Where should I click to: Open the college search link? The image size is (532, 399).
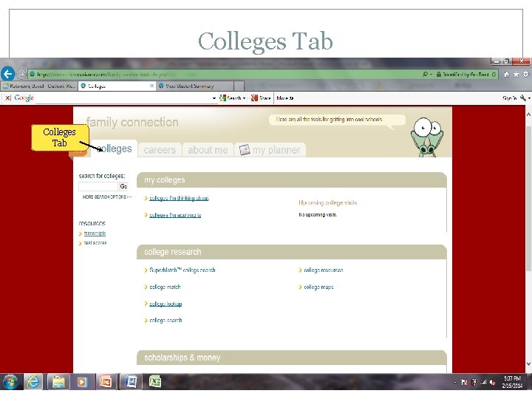pos(166,320)
